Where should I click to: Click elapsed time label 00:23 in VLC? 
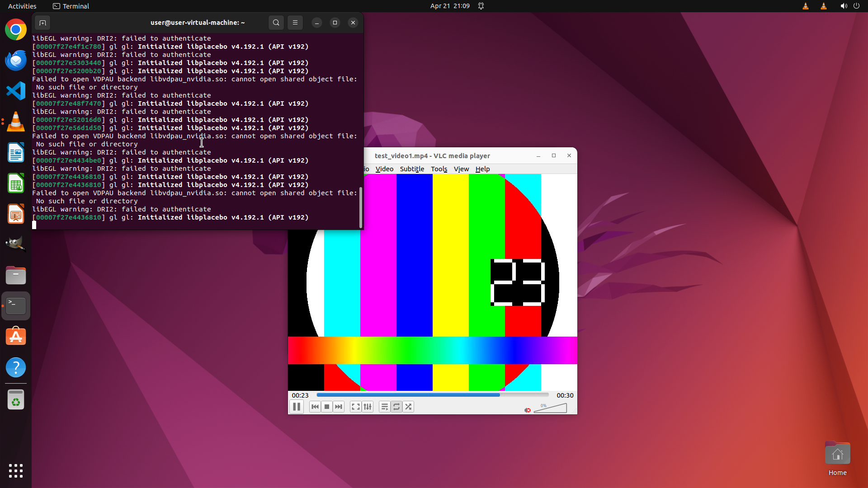[x=300, y=395]
